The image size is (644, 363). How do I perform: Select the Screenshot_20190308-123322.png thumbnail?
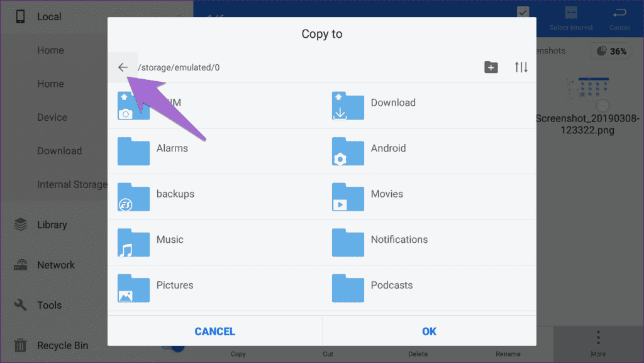(587, 91)
